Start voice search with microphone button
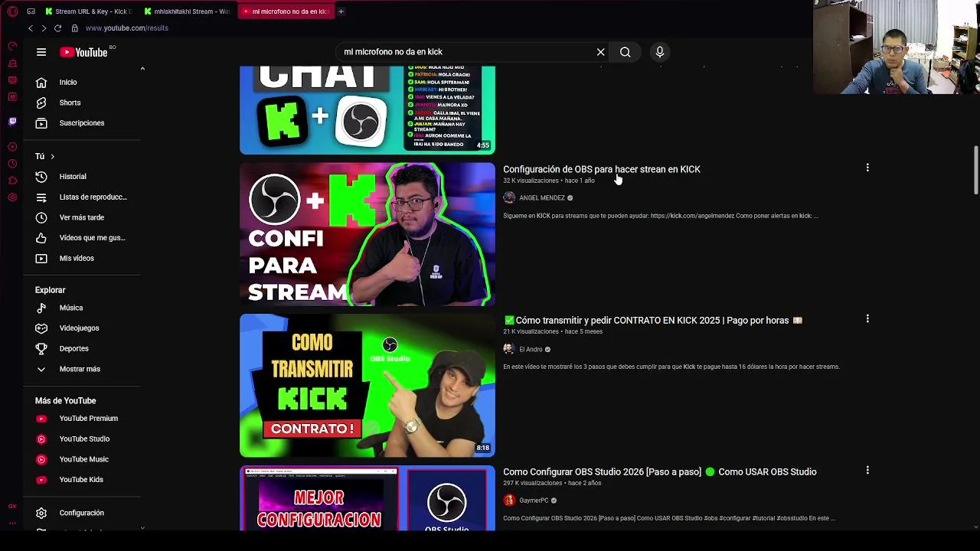The height and width of the screenshot is (551, 980). 660,52
